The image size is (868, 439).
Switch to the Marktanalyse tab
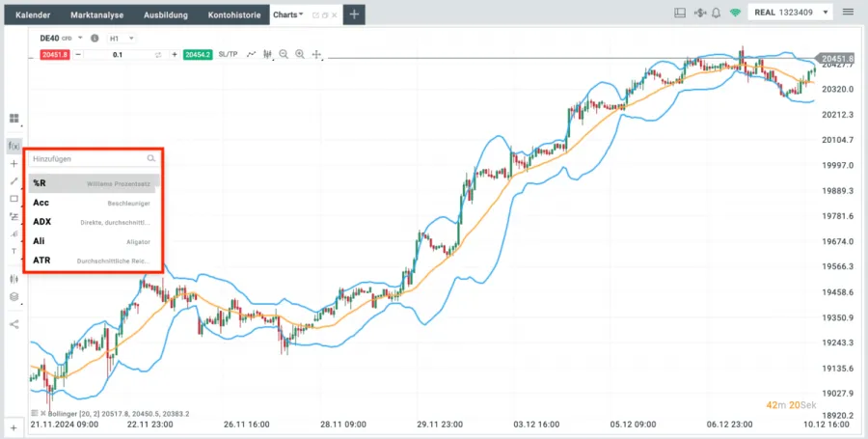click(x=97, y=14)
